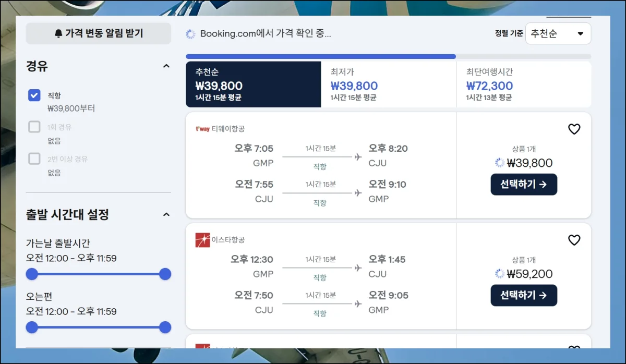
Task: Switch to the 최저가 tab
Action: coord(388,84)
